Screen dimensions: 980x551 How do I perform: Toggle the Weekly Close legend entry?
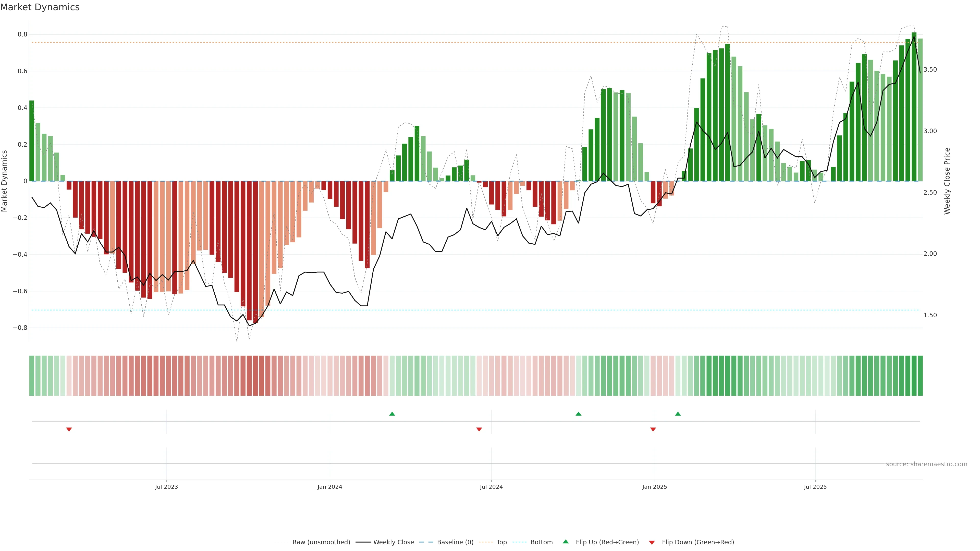[x=393, y=542]
